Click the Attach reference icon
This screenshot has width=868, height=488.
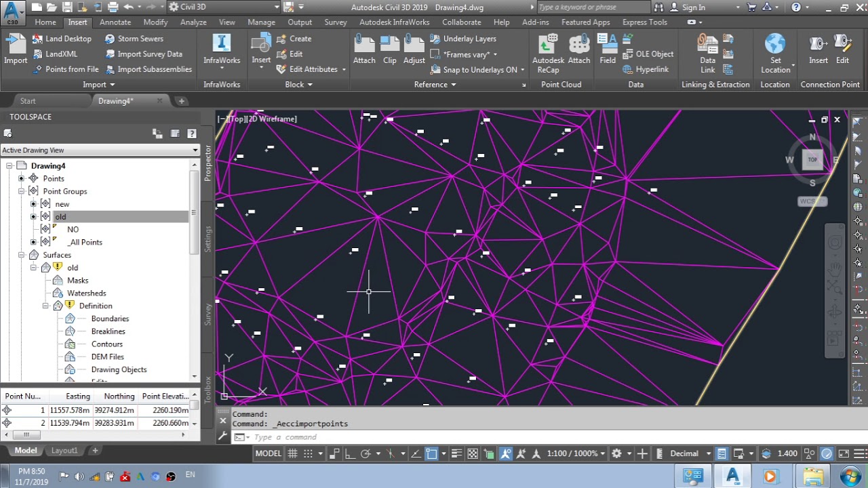[x=364, y=49]
